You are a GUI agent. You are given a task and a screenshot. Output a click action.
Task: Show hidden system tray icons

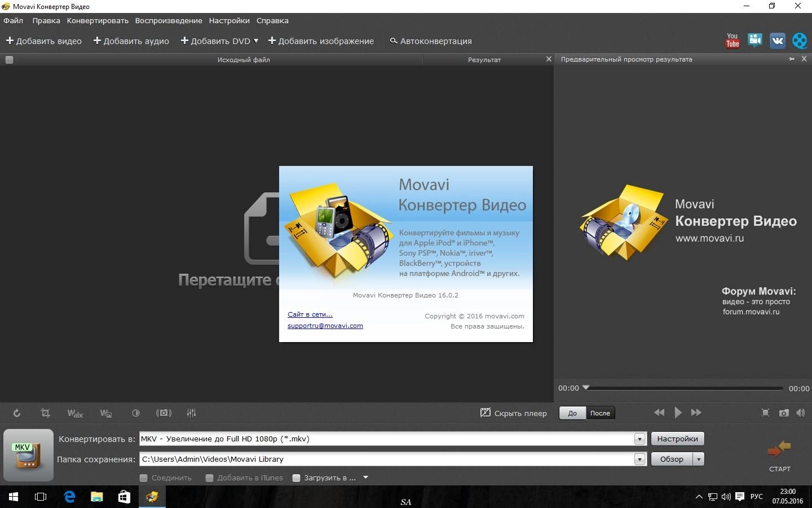[x=699, y=497]
